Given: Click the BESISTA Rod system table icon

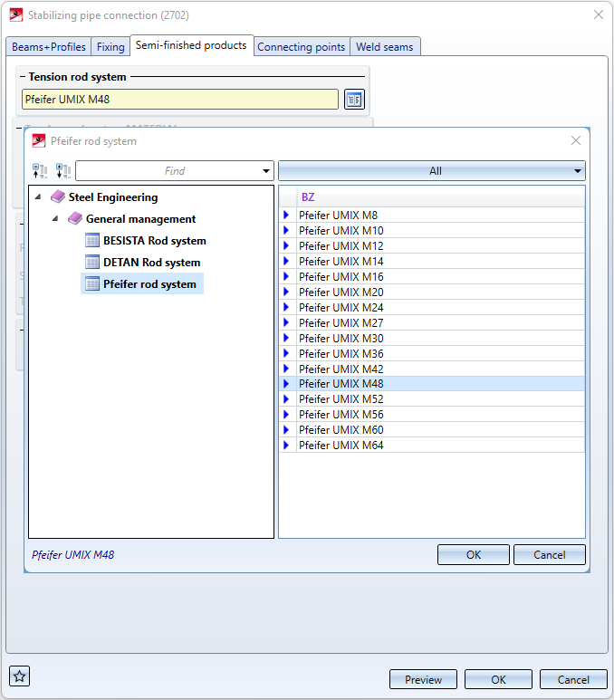Looking at the screenshot, I should [92, 240].
